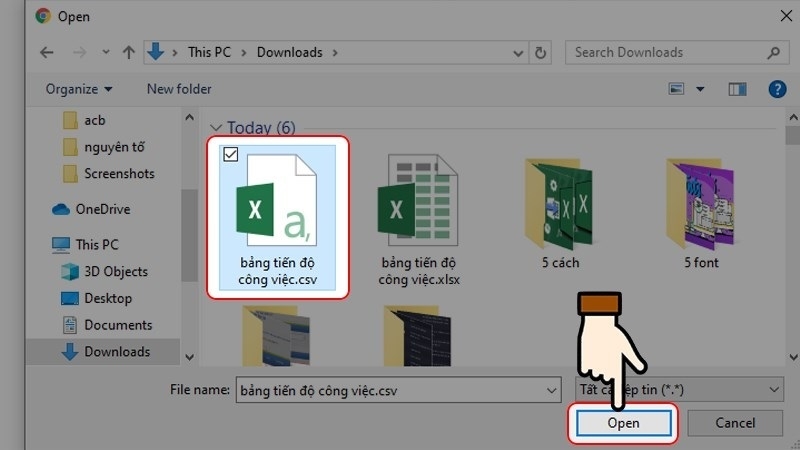Click the Back navigation arrow

point(47,52)
